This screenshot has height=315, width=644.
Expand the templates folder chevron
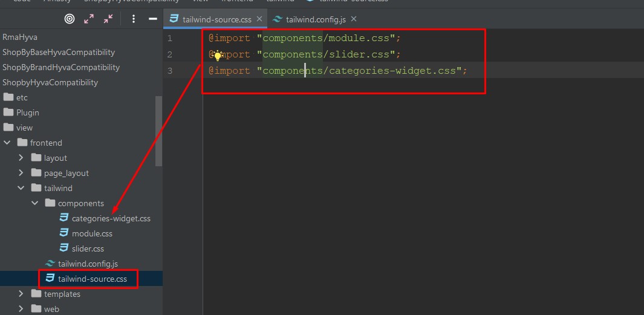pos(21,294)
